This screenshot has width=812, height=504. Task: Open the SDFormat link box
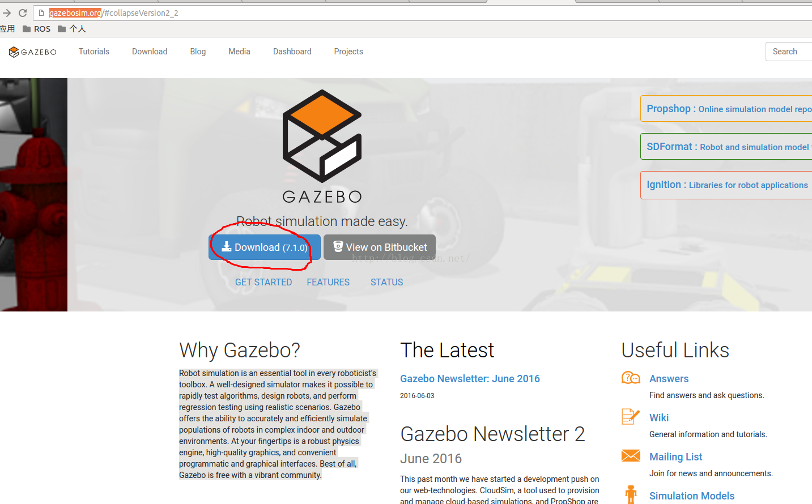(726, 147)
